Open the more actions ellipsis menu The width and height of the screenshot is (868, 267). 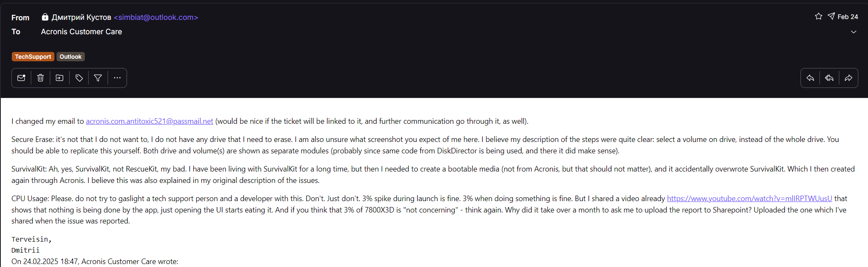tap(117, 78)
